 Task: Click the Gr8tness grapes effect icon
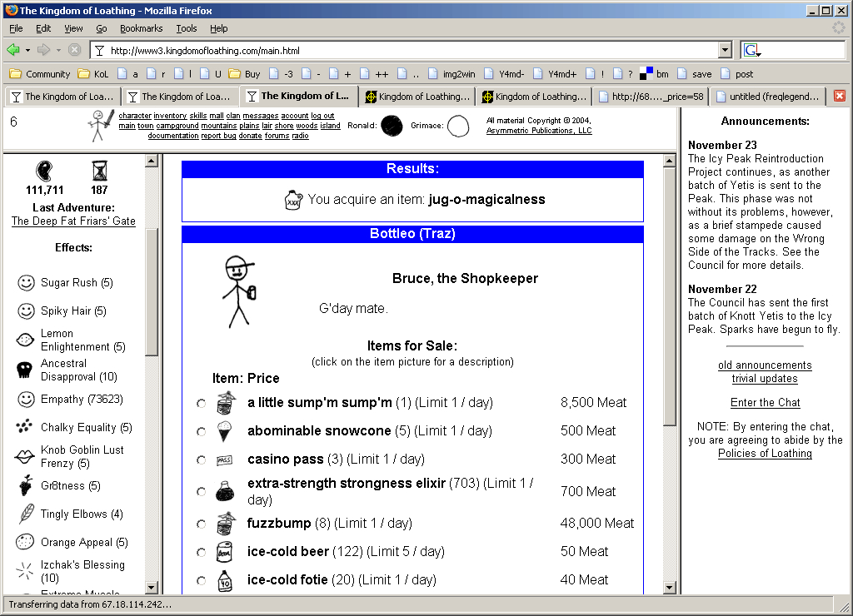tap(25, 485)
